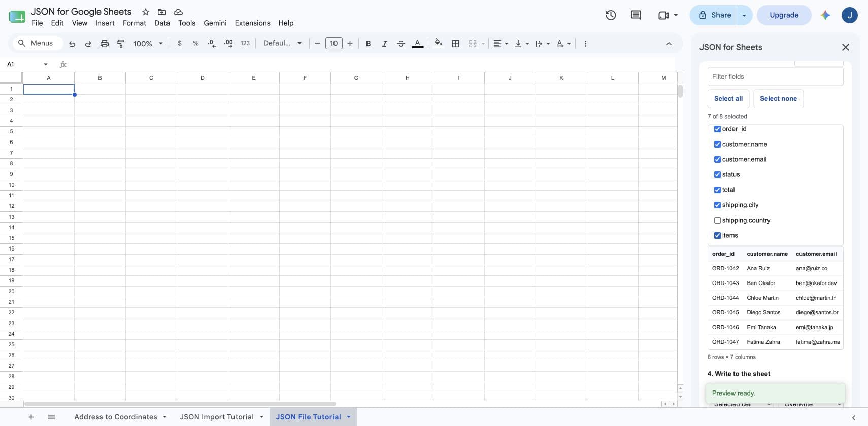Format as percent icon

(196, 43)
